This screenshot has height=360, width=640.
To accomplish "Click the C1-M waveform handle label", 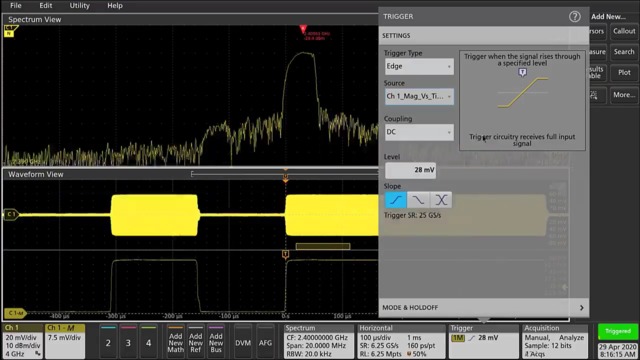I will tap(16, 313).
